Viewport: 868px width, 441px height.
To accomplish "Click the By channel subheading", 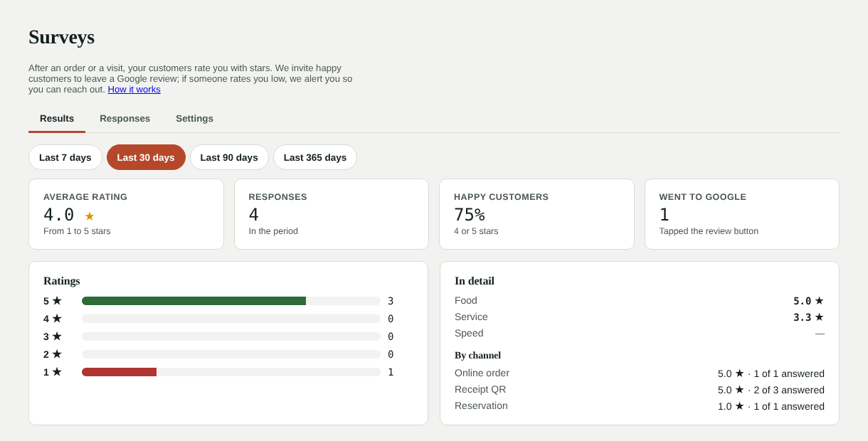I will 477,356.
